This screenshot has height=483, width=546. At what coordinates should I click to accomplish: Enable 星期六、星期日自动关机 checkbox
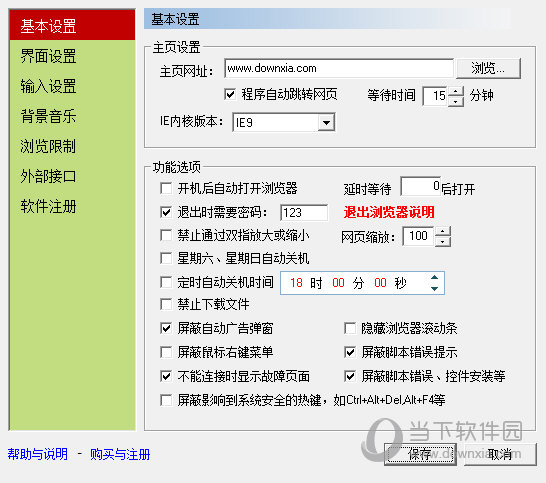pos(166,258)
